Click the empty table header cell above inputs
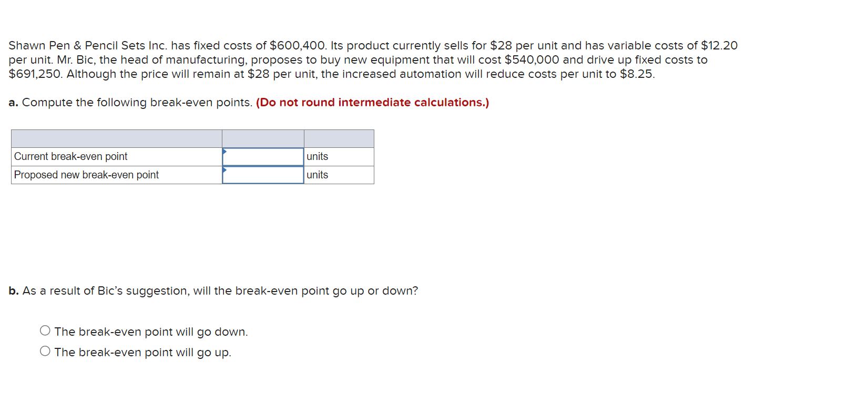 point(263,138)
